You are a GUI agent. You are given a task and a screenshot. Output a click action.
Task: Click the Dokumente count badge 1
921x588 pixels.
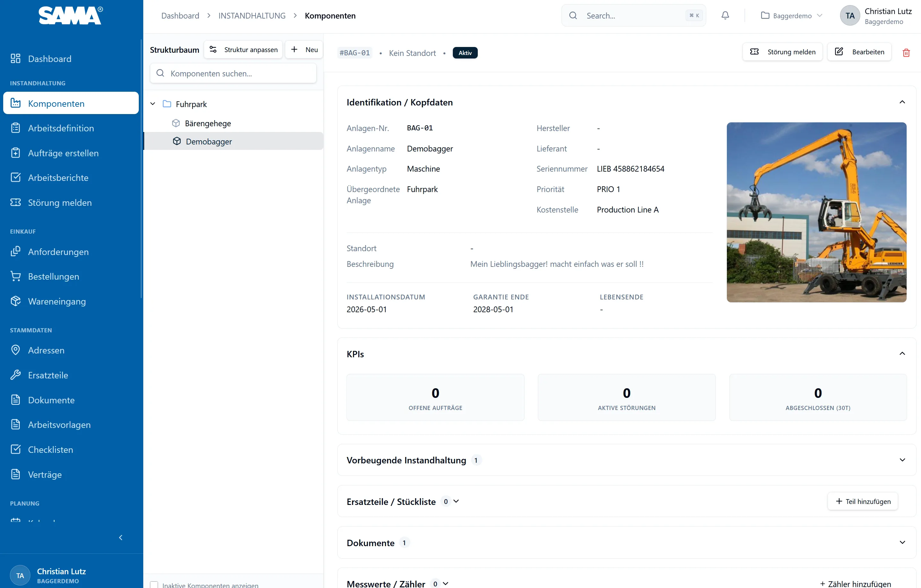click(404, 543)
